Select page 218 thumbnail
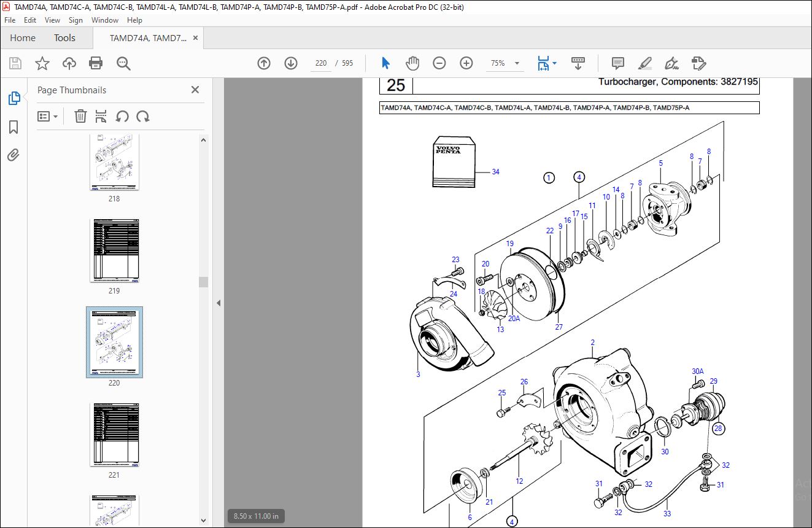812x528 pixels. coord(114,162)
